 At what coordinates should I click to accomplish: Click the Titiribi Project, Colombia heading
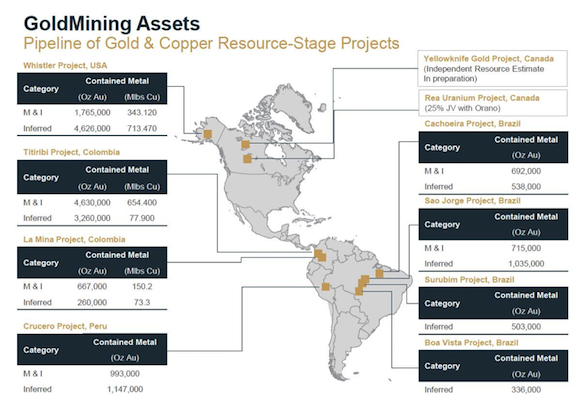pos(72,152)
